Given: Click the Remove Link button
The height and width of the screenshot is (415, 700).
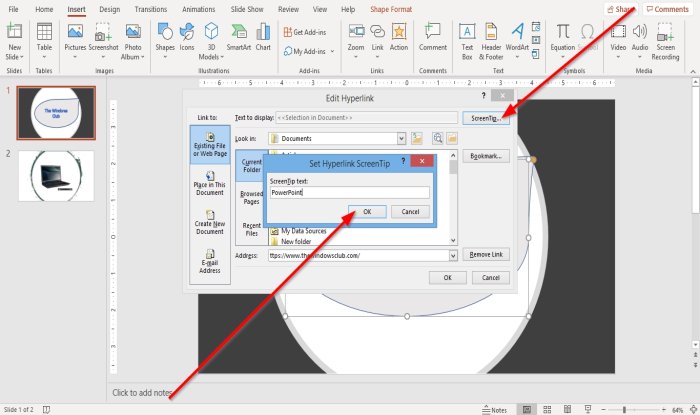Looking at the screenshot, I should pyautogui.click(x=486, y=254).
